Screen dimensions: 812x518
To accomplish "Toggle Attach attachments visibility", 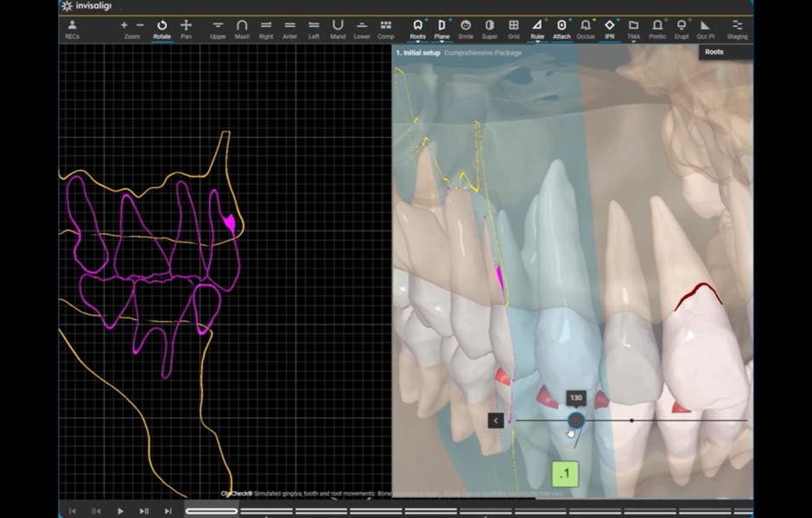I will pos(561,29).
